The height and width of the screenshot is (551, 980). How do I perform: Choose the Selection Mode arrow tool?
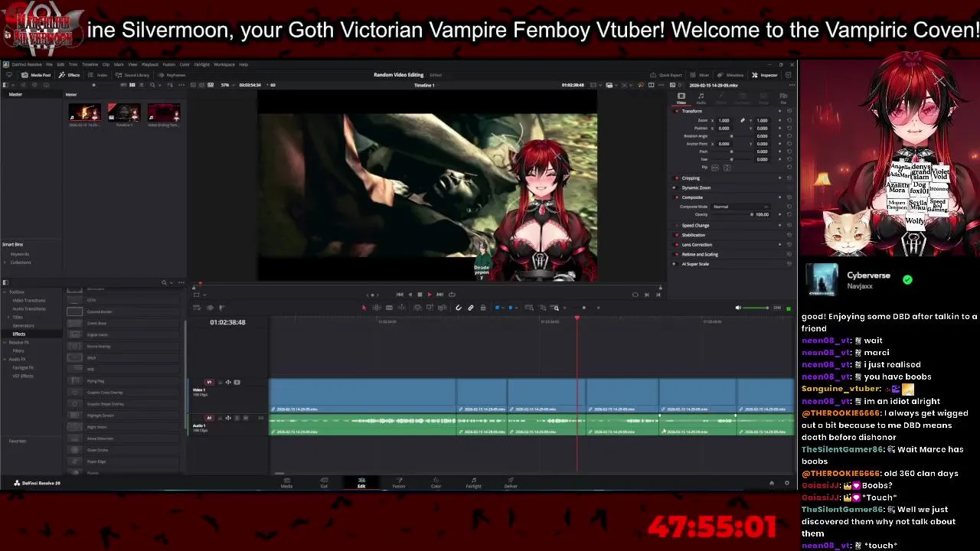point(364,308)
